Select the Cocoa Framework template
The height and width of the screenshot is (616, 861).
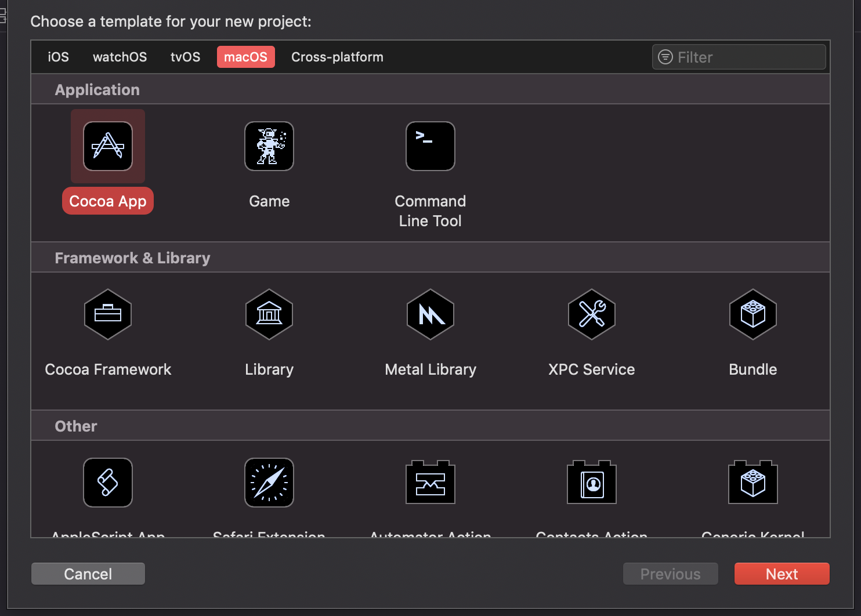click(107, 315)
